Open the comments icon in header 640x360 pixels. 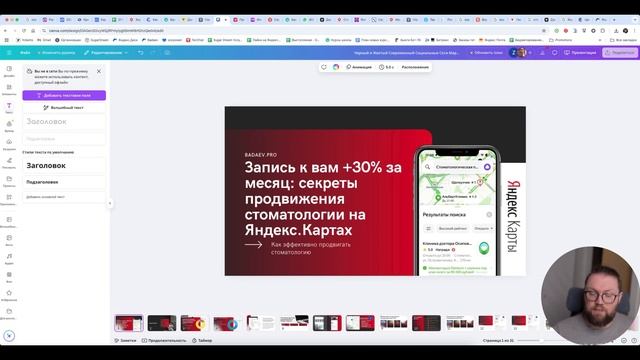554,53
